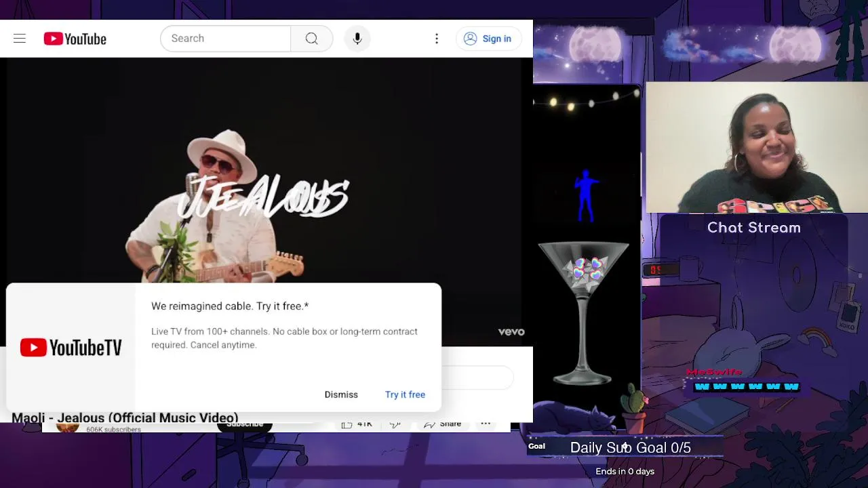Click the streamer webcam feed
The width and height of the screenshot is (868, 488).
pyautogui.click(x=757, y=148)
